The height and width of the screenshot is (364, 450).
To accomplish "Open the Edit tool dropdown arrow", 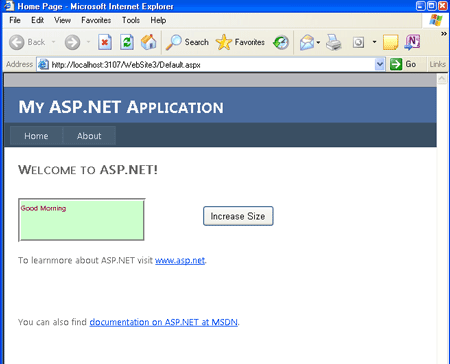I will click(374, 42).
